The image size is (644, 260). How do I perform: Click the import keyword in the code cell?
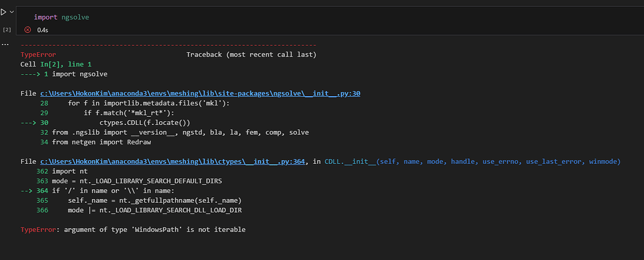pyautogui.click(x=46, y=17)
